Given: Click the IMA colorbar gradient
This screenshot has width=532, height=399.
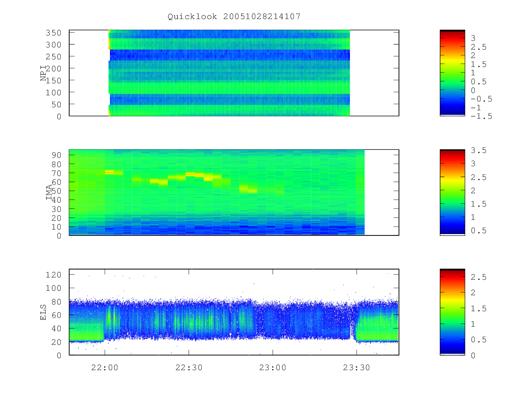Looking at the screenshot, I should pos(452,192).
